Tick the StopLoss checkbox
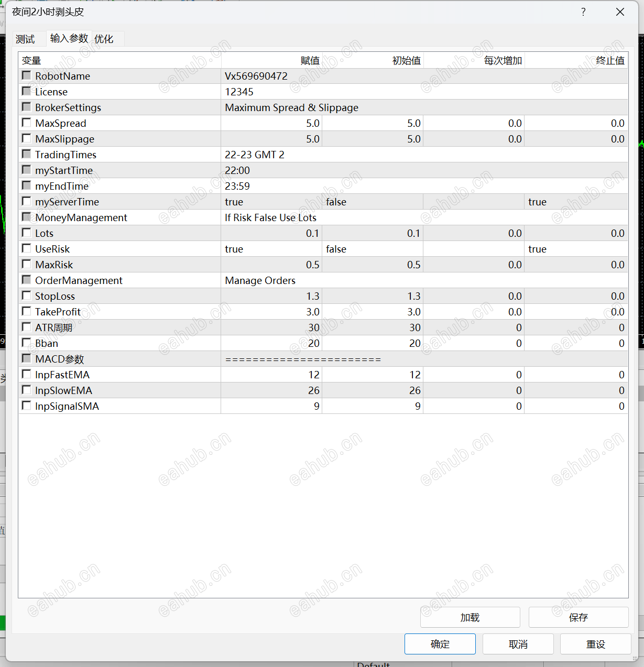The width and height of the screenshot is (644, 667). pos(26,296)
